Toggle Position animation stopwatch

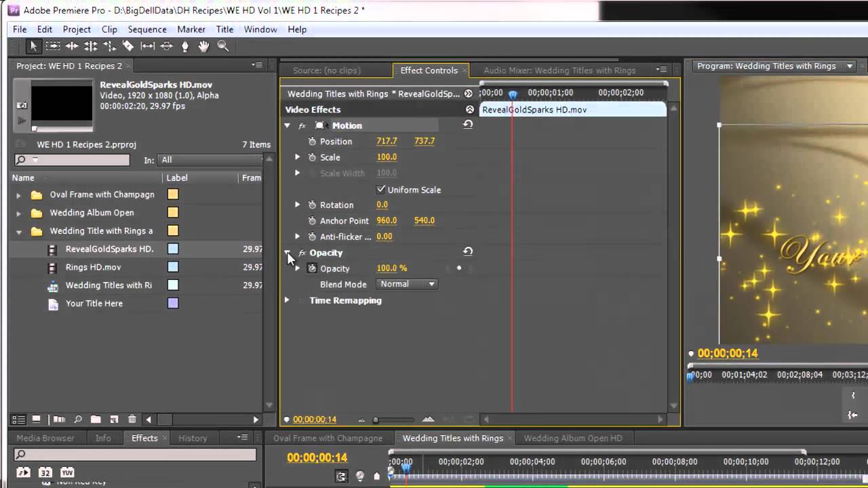point(312,141)
